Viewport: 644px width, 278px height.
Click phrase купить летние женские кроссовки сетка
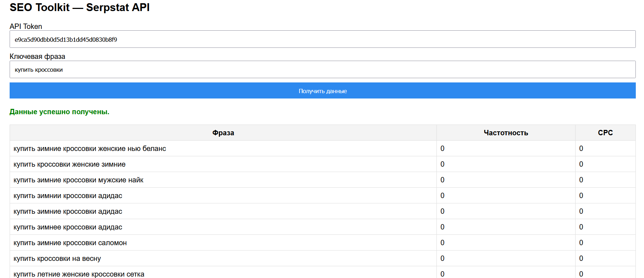[x=79, y=274]
